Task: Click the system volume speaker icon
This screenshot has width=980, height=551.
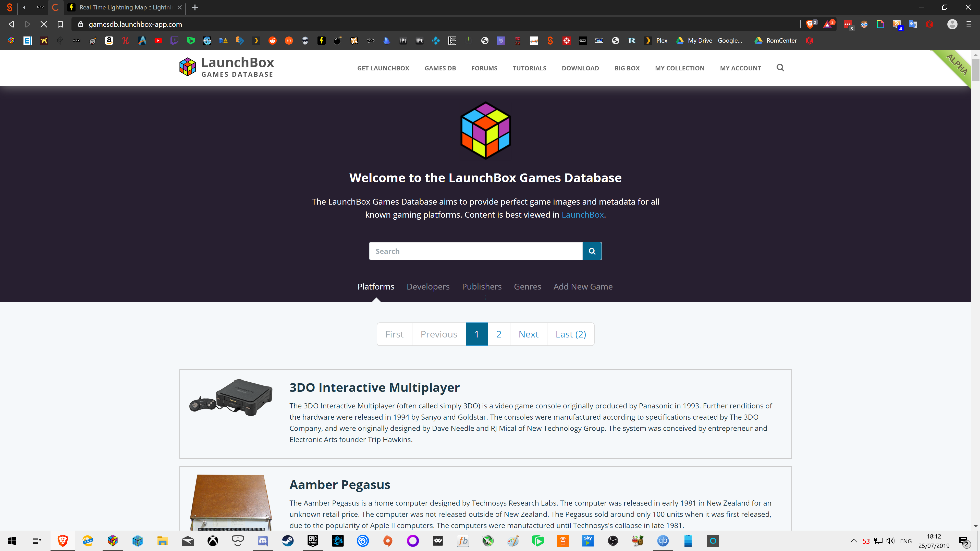Action: (x=890, y=541)
